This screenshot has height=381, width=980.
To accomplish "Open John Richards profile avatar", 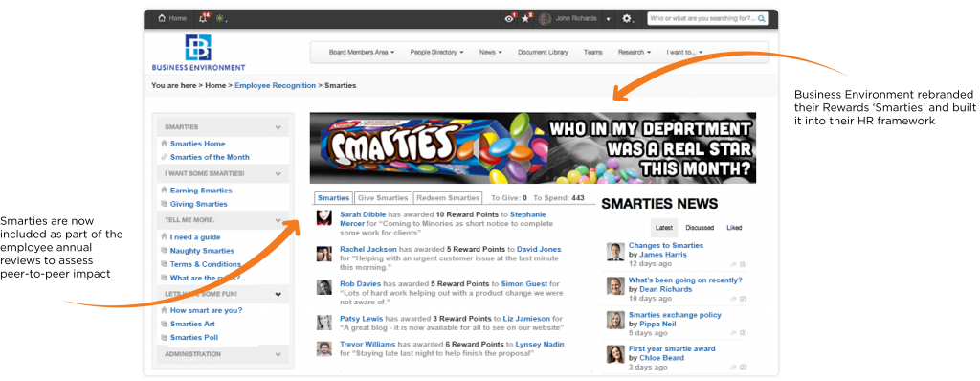I will [545, 19].
